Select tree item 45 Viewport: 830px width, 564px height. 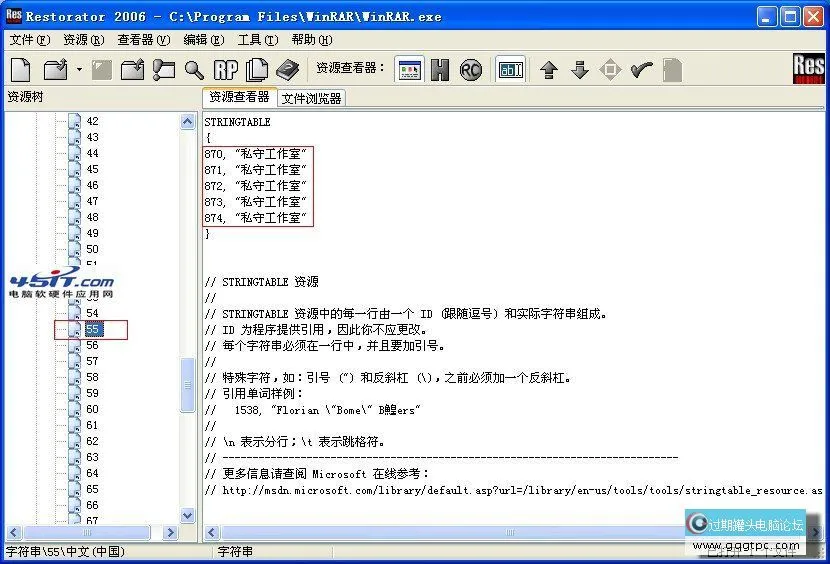92,169
